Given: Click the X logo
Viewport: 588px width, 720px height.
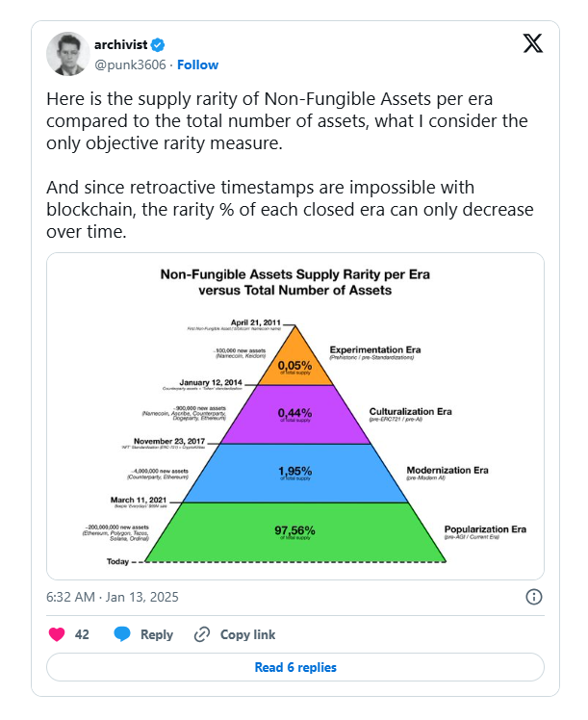Looking at the screenshot, I should (532, 43).
